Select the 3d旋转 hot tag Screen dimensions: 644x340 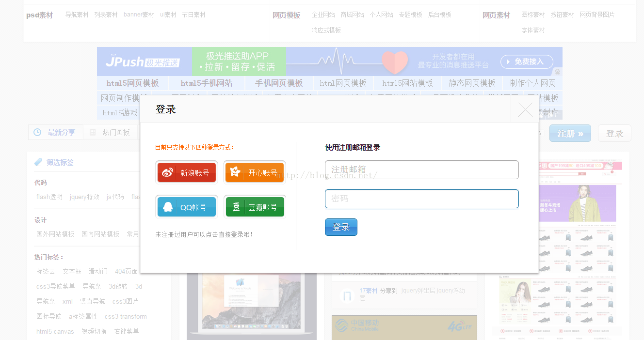pos(118,286)
